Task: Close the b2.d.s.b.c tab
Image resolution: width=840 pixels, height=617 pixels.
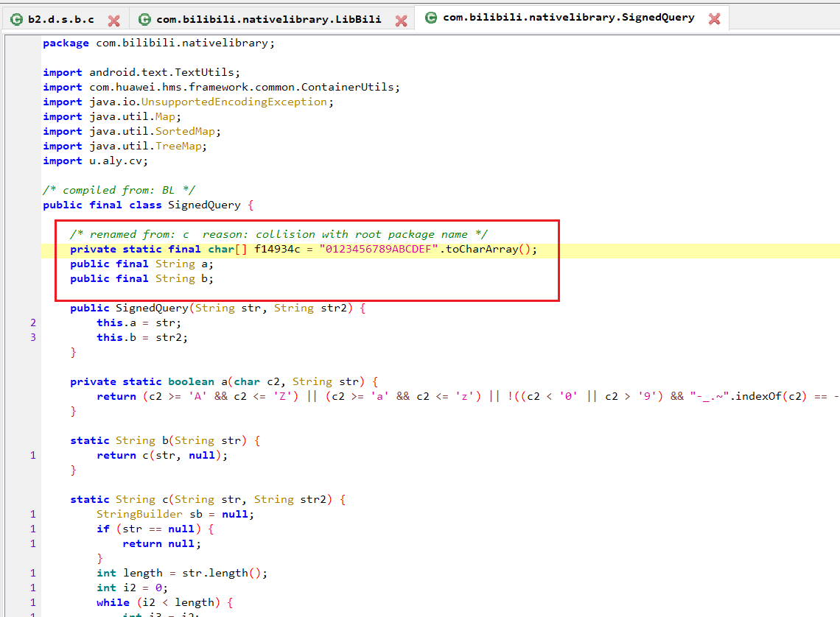Action: point(113,21)
